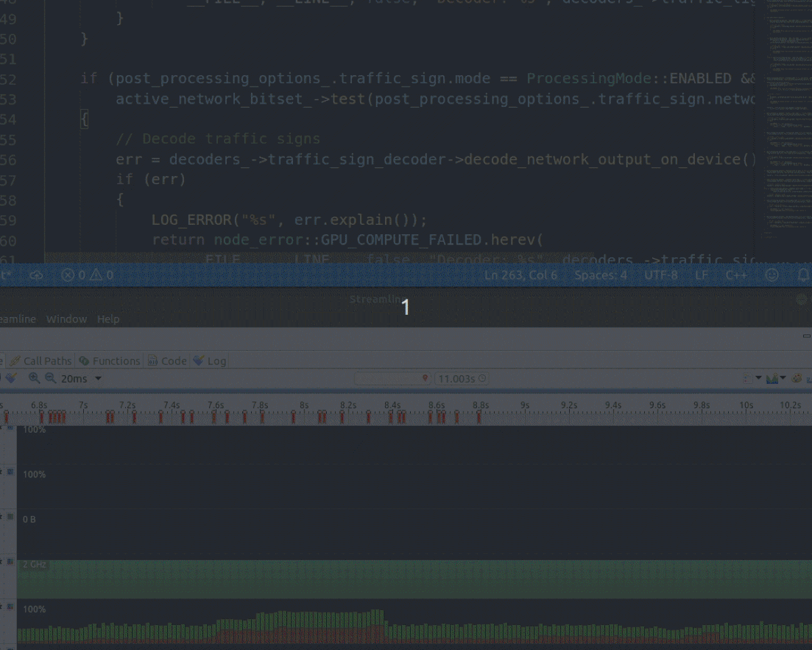Click the color palette icon in Streamline toolbar
Image resolution: width=812 pixels, height=650 pixels.
click(796, 378)
